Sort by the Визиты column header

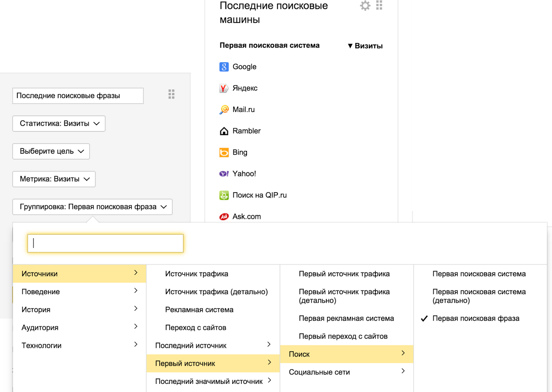365,46
